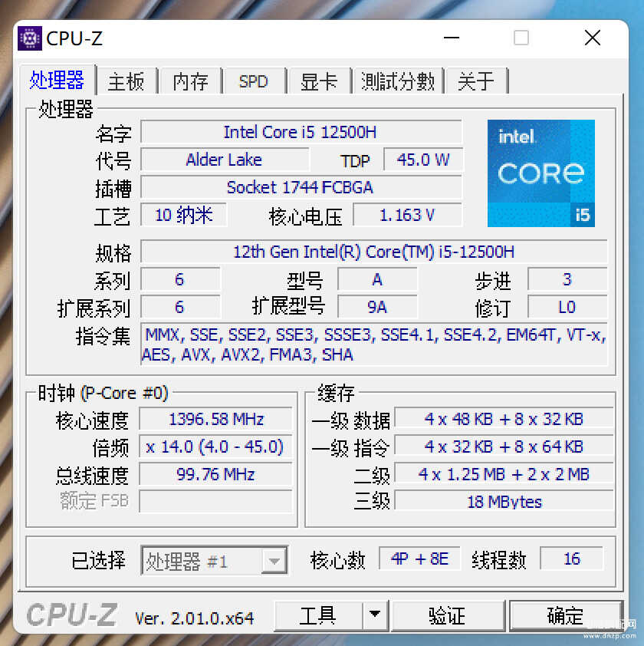Image resolution: width=644 pixels, height=646 pixels.
Task: Click the 10 纳米 process value
Action: click(183, 215)
